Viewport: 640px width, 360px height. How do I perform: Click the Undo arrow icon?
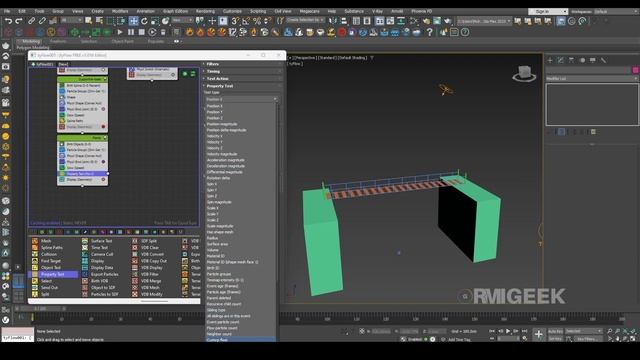pyautogui.click(x=8, y=21)
